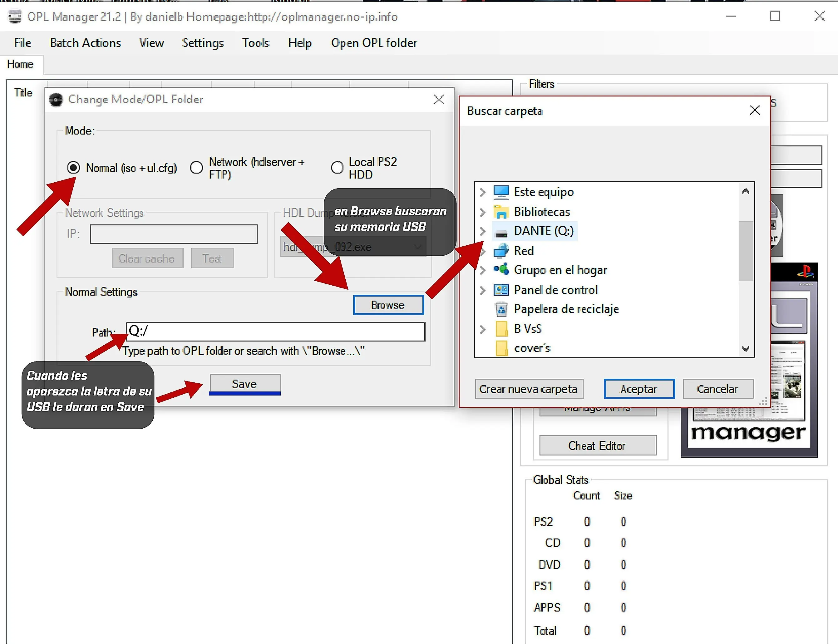Click the Path input field
Image resolution: width=838 pixels, height=644 pixels.
point(276,331)
